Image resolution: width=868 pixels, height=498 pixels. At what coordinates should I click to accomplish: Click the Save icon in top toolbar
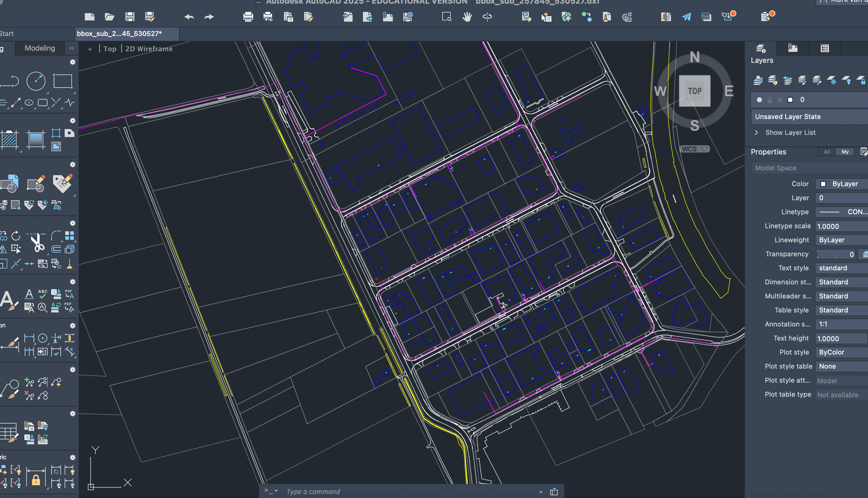[130, 17]
